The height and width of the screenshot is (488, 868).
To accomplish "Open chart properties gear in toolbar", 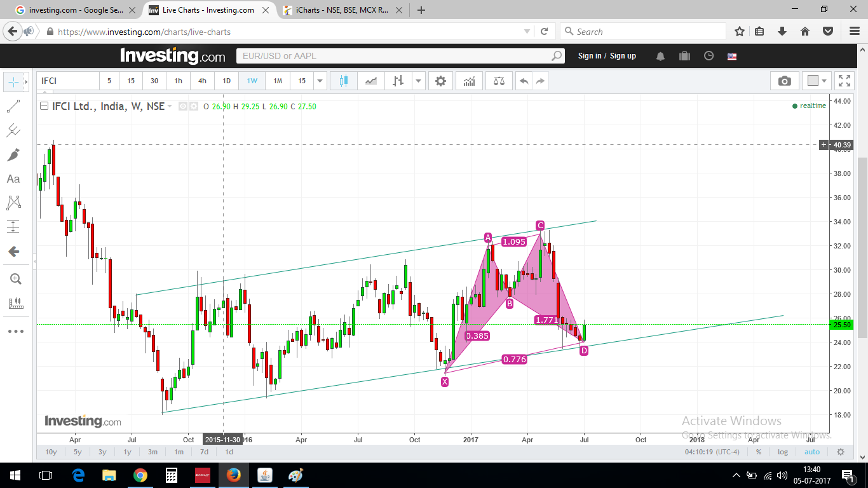I will [441, 81].
